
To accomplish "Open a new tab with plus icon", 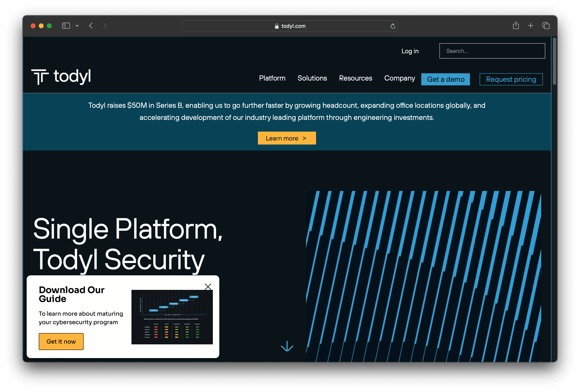I will [x=531, y=25].
